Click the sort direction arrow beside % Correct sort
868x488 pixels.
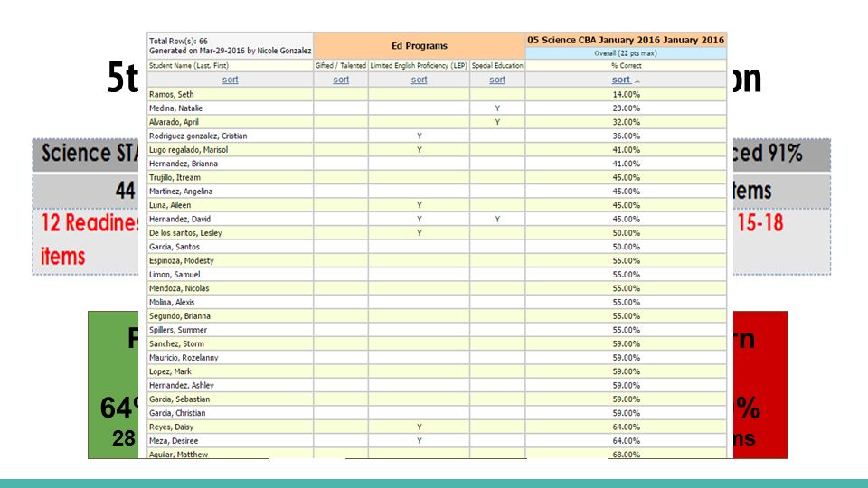coord(637,80)
